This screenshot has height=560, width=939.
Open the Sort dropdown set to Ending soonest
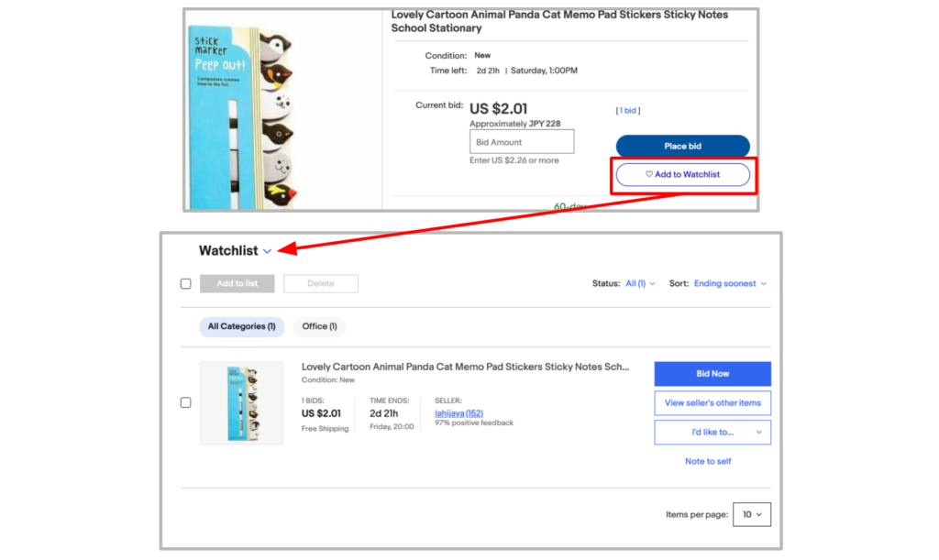(x=729, y=283)
